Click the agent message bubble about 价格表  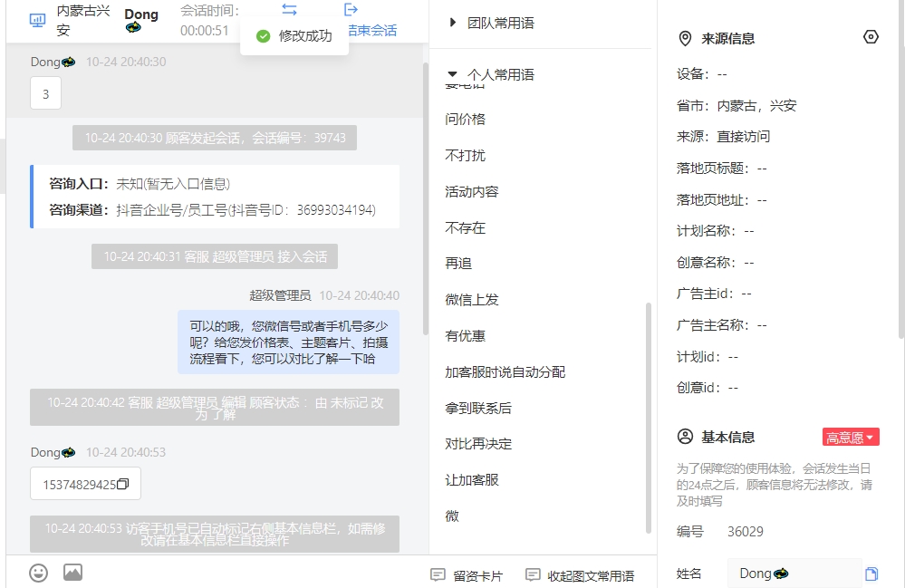[x=289, y=342]
